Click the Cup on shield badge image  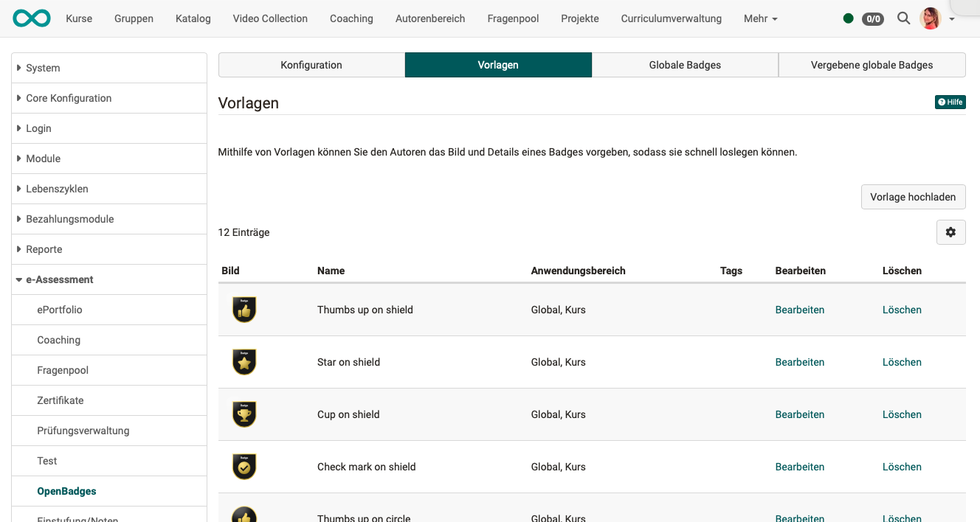pos(244,414)
